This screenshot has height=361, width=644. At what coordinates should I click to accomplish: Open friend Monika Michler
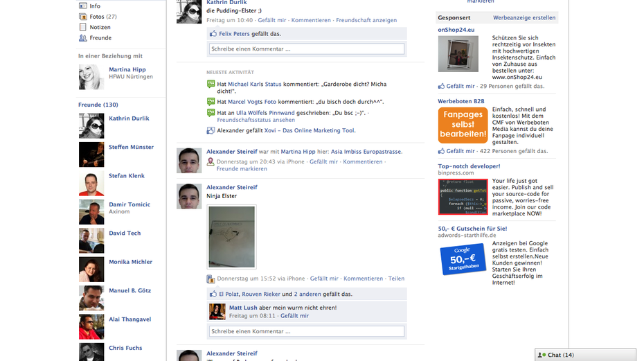[x=131, y=262]
